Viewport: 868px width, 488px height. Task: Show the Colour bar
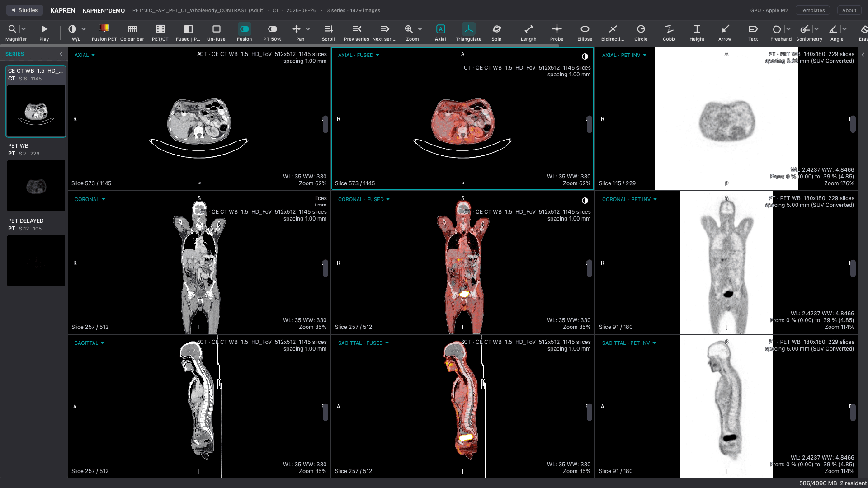tap(132, 33)
